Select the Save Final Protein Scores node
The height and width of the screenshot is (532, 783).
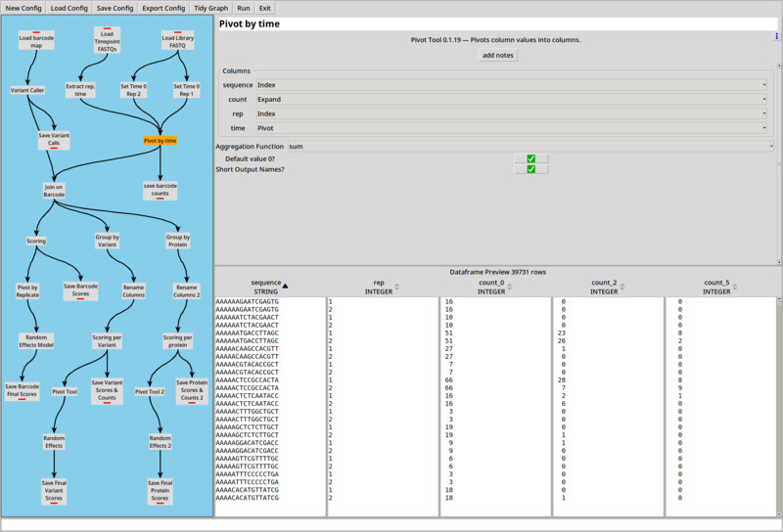coord(161,492)
